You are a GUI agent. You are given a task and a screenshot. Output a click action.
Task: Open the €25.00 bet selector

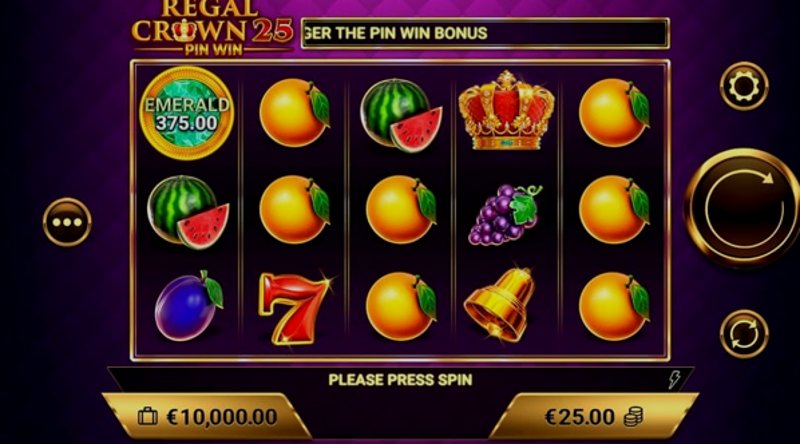tap(594, 417)
